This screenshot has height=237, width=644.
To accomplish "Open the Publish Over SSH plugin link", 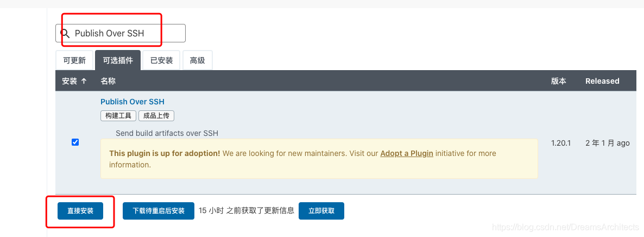I will [132, 102].
